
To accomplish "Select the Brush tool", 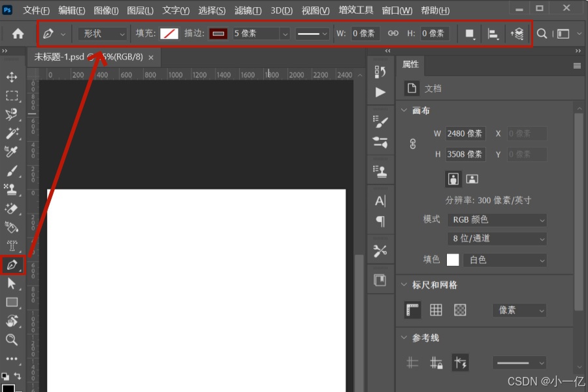I will [x=12, y=171].
